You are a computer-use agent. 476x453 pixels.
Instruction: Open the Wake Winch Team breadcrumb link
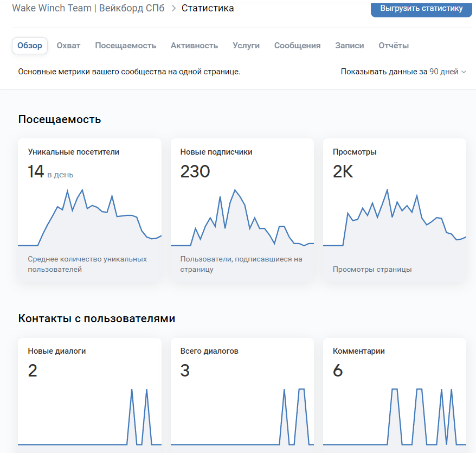(x=88, y=8)
